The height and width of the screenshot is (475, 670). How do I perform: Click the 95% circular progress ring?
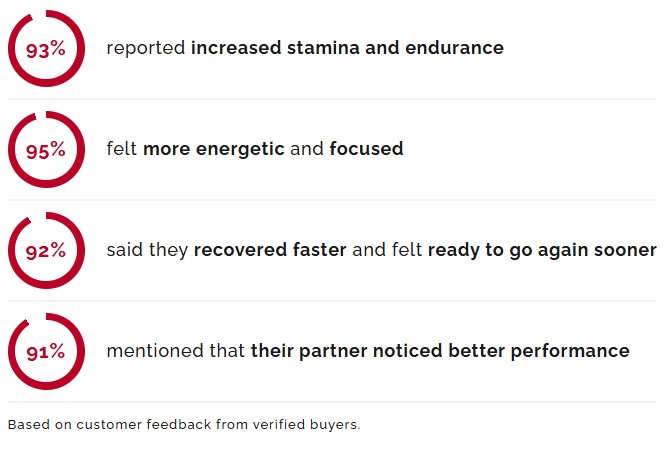45,150
